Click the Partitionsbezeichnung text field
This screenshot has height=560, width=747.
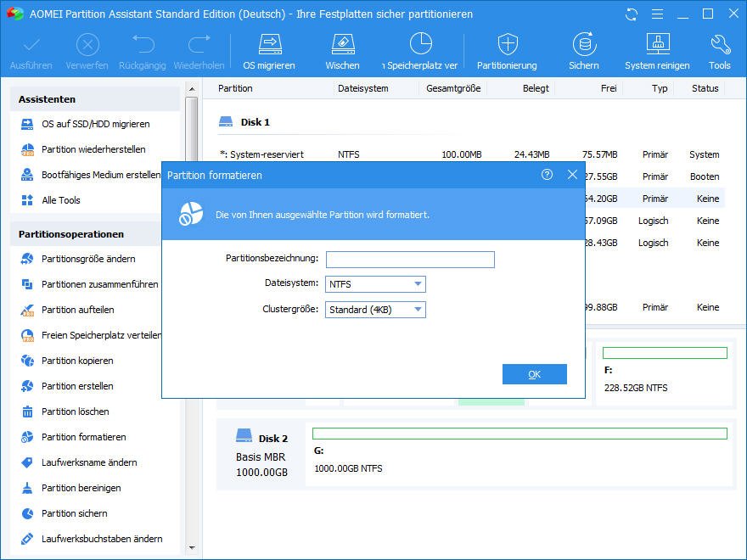[410, 260]
